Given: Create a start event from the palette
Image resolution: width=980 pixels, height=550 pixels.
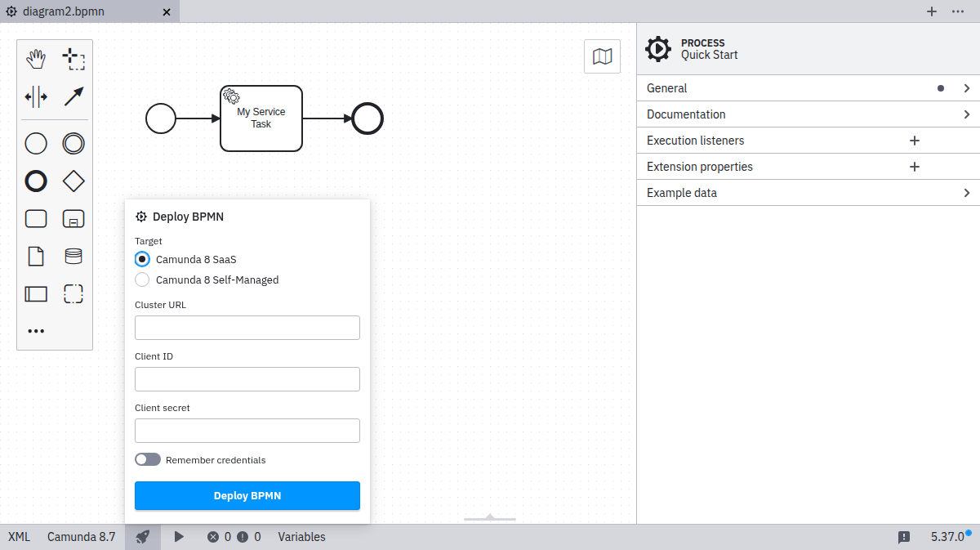Looking at the screenshot, I should [x=36, y=143].
